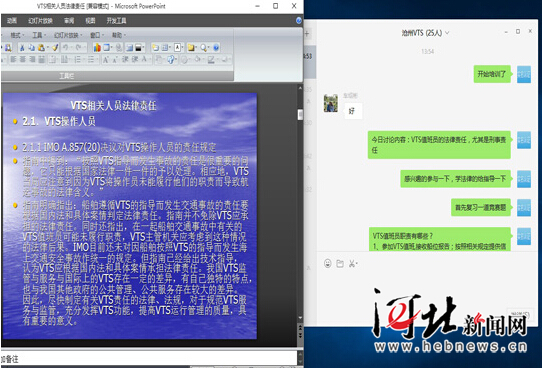Open the Slide Layout dropdown arrow
Image resolution: width=542 pixels, height=368 pixels.
pos(170,47)
